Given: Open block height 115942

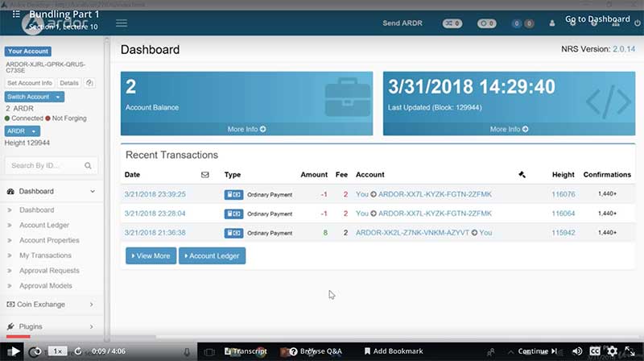Looking at the screenshot, I should (x=563, y=233).
